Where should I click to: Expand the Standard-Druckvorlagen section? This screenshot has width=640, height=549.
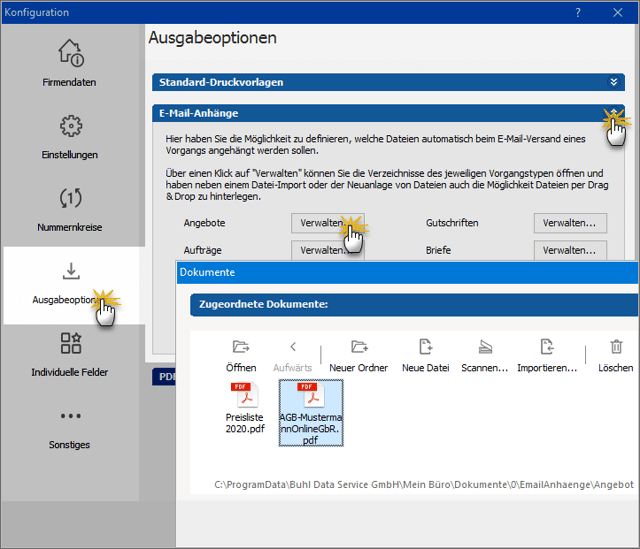click(x=614, y=82)
